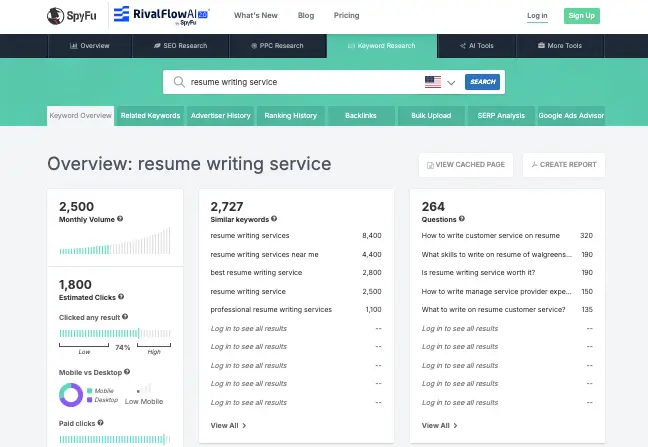Viewport: 648px width, 447px height.
Task: Open the Overview nav menu
Action: tap(90, 46)
